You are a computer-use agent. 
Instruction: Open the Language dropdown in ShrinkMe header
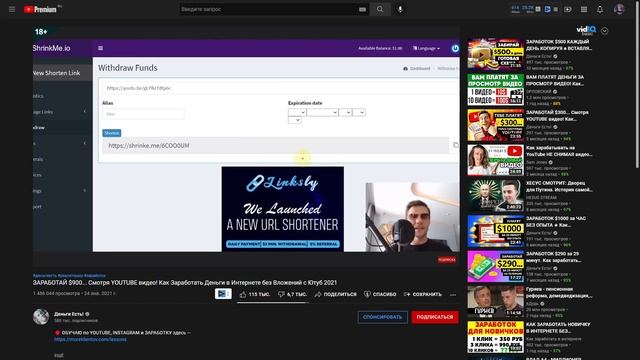[x=426, y=48]
